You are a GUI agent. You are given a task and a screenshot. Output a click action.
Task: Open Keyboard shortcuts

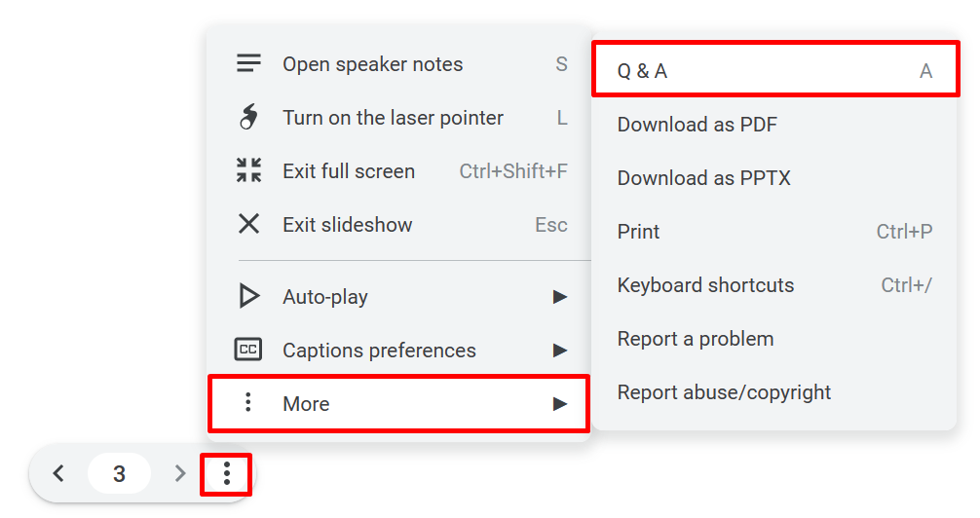706,285
